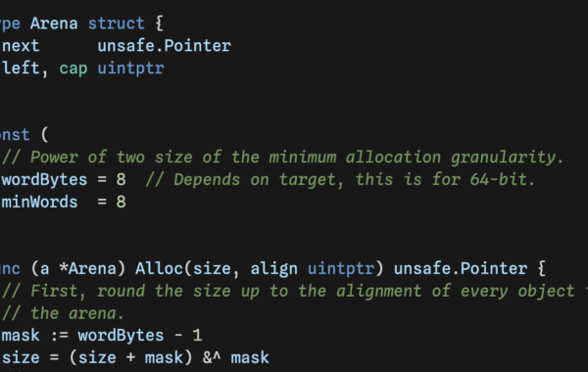This screenshot has height=372, width=588.
Task: Click the unsafe.Pointer field type
Action: tap(165, 46)
